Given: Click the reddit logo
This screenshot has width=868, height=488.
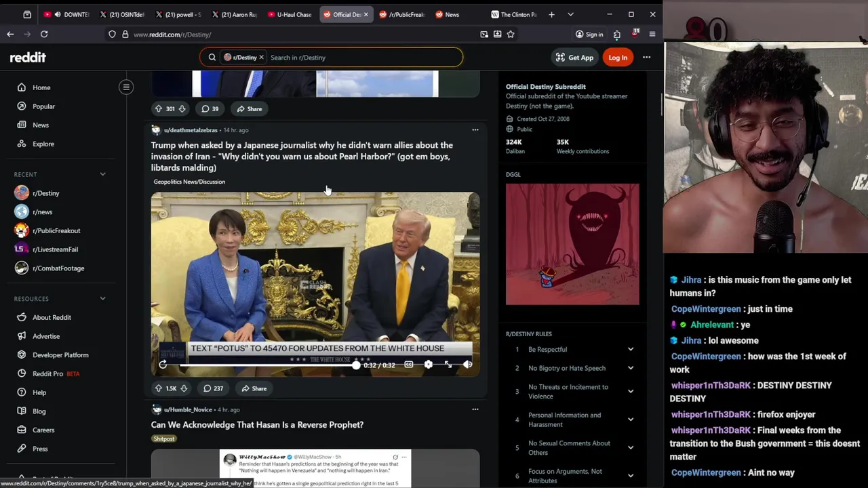Looking at the screenshot, I should 28,58.
